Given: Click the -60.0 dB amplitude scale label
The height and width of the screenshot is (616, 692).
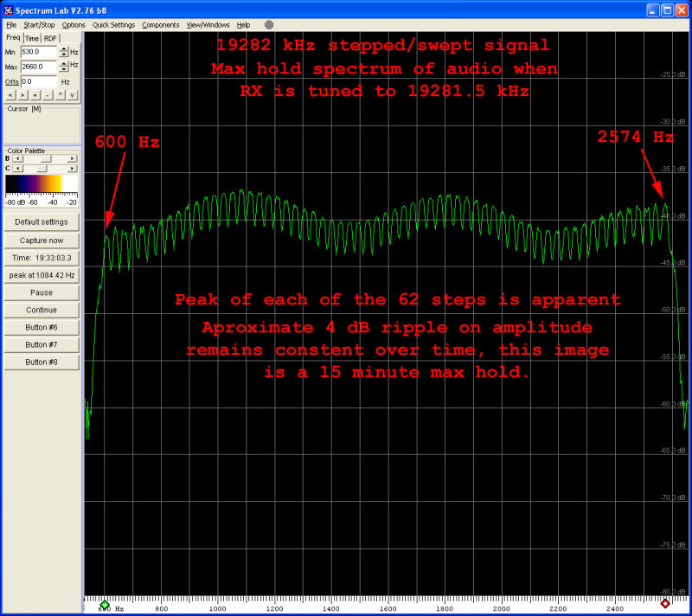Looking at the screenshot, I should pos(673,404).
